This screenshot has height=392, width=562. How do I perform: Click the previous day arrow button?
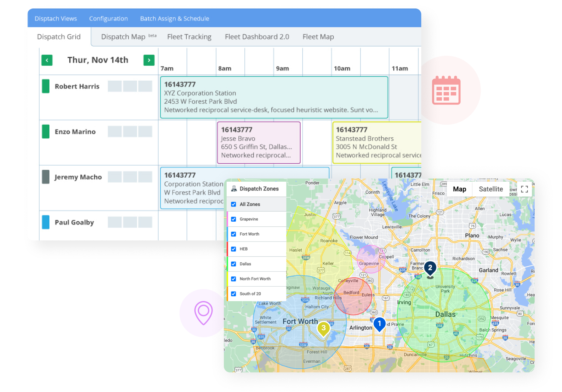coord(47,60)
